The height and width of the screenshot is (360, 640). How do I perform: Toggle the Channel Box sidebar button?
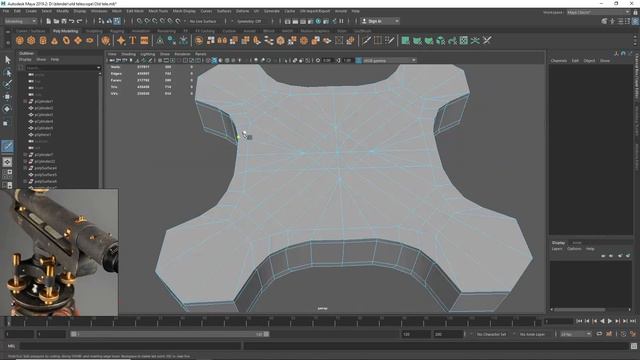click(635, 21)
